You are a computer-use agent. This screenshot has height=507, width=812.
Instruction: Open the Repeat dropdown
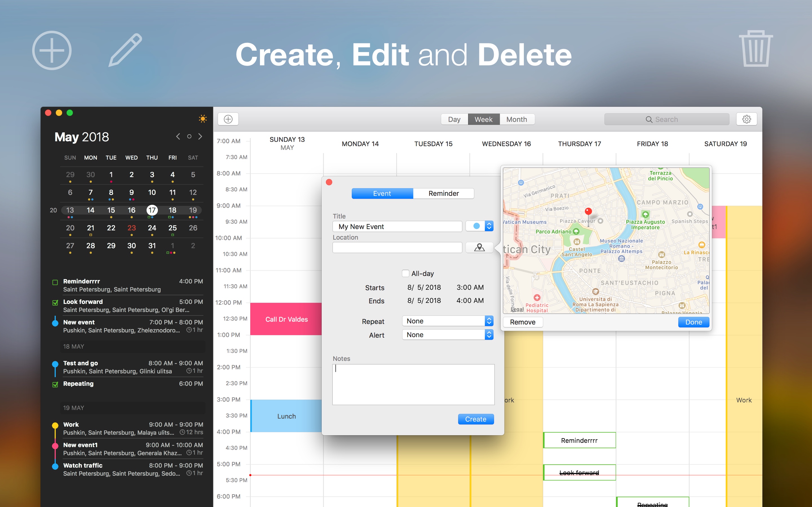448,321
